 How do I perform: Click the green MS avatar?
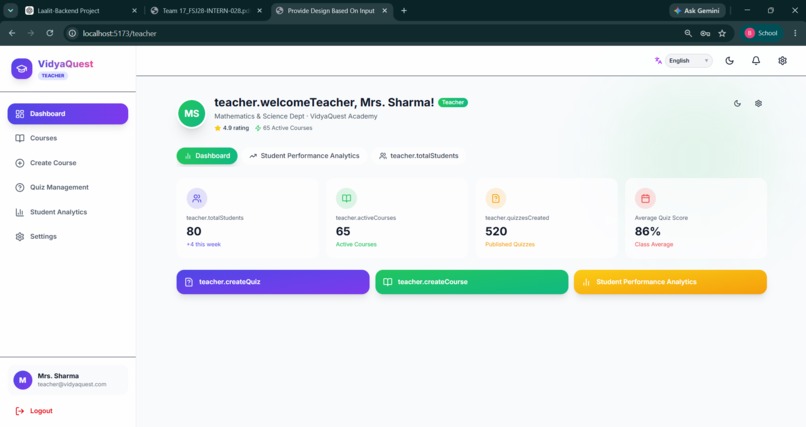click(192, 114)
